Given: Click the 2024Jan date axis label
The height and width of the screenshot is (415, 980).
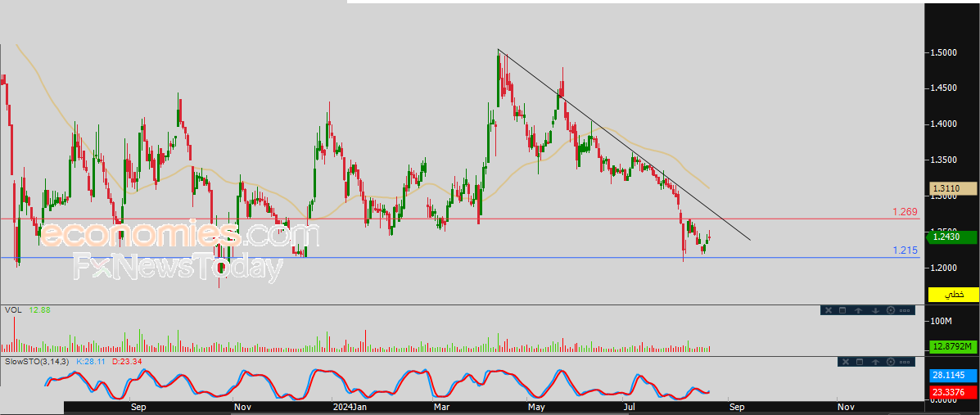Looking at the screenshot, I should 350,407.
